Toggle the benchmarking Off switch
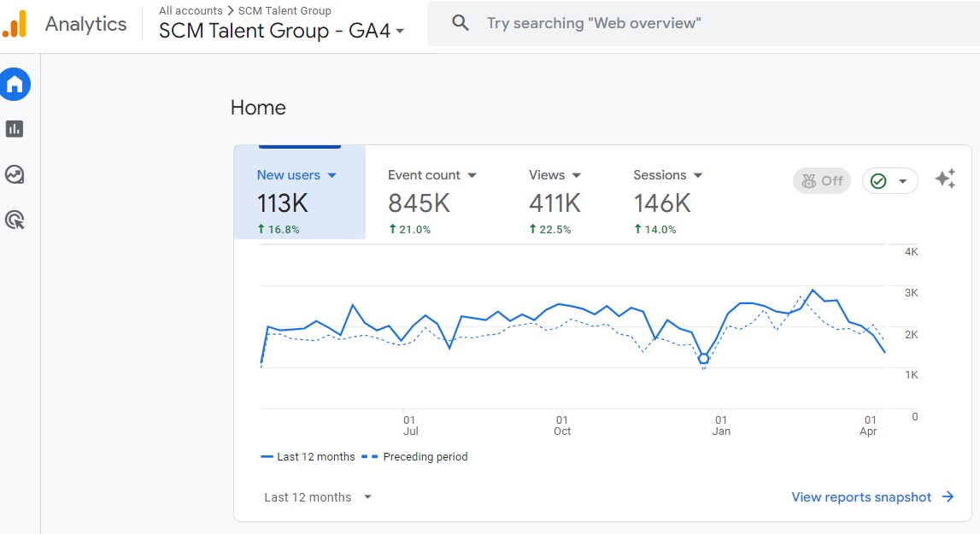The image size is (980, 534). coord(822,181)
